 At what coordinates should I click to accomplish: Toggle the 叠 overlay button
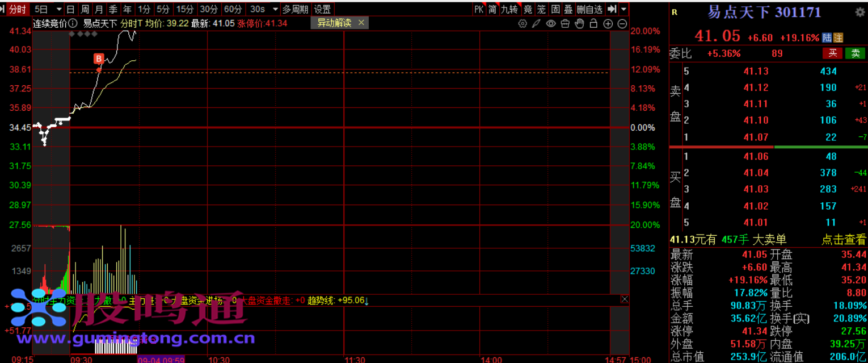click(568, 9)
